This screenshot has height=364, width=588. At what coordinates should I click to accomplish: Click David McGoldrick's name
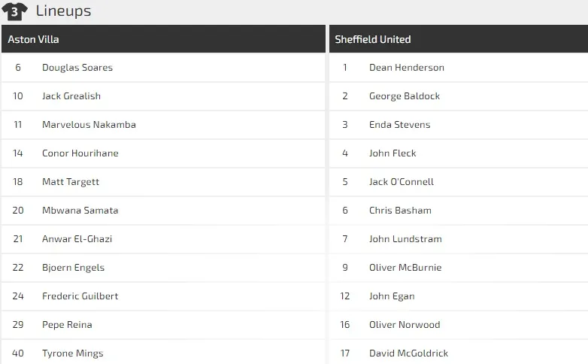(408, 353)
